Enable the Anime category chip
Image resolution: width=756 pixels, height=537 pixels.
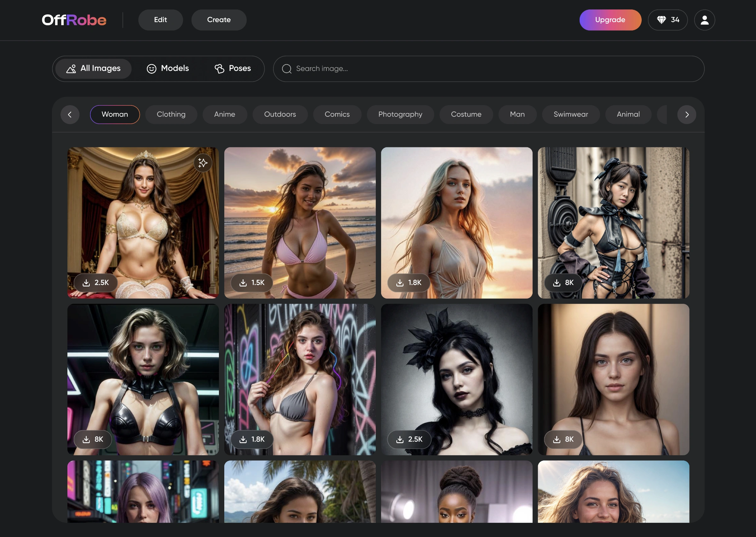coord(224,114)
